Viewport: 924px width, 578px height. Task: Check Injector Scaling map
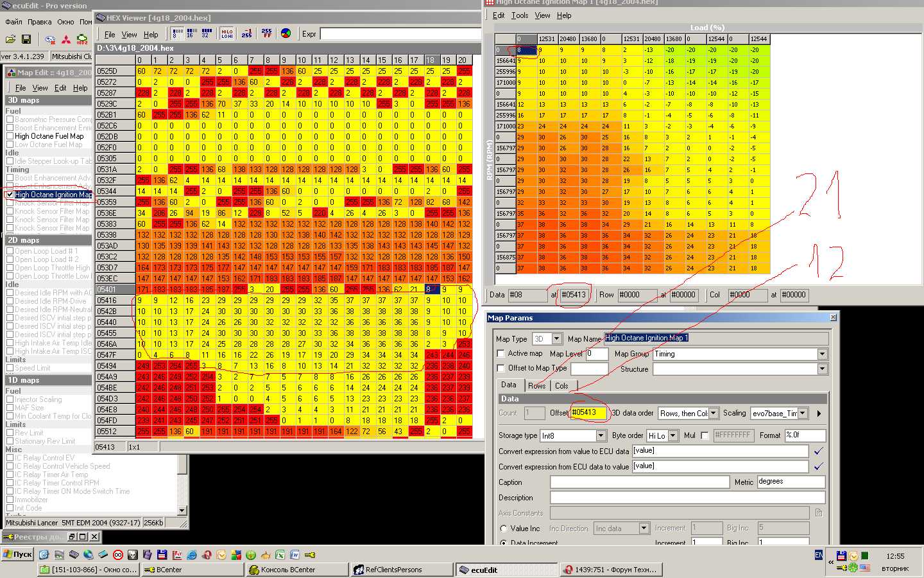click(x=10, y=399)
